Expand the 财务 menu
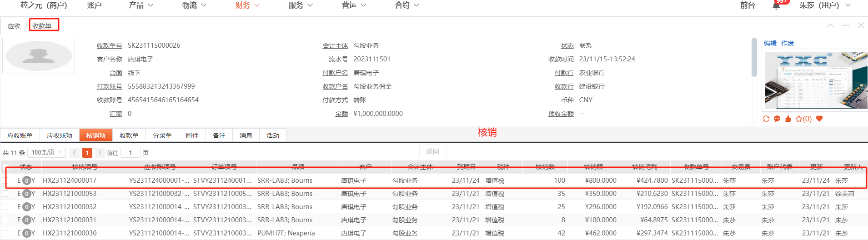This screenshot has height=240, width=868. pyautogui.click(x=247, y=5)
